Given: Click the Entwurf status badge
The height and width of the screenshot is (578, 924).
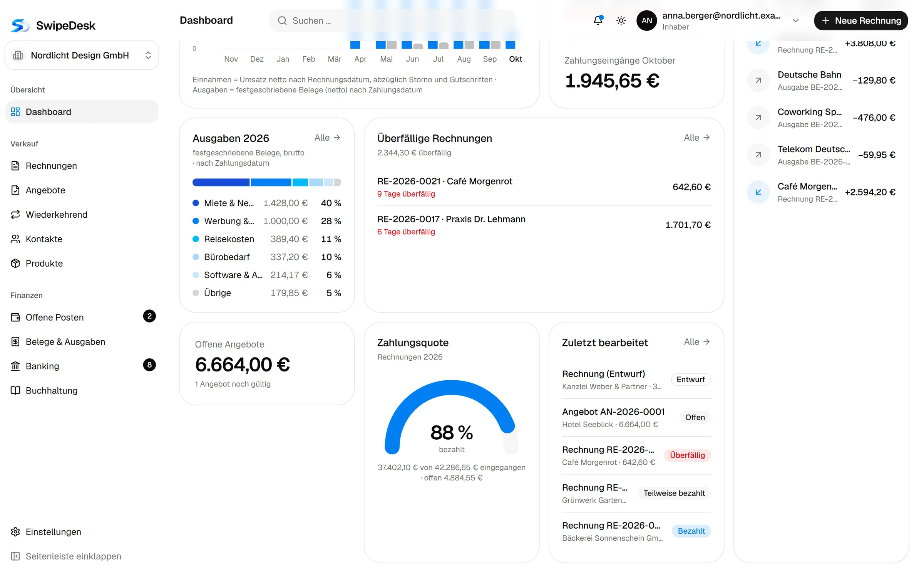Looking at the screenshot, I should [691, 380].
